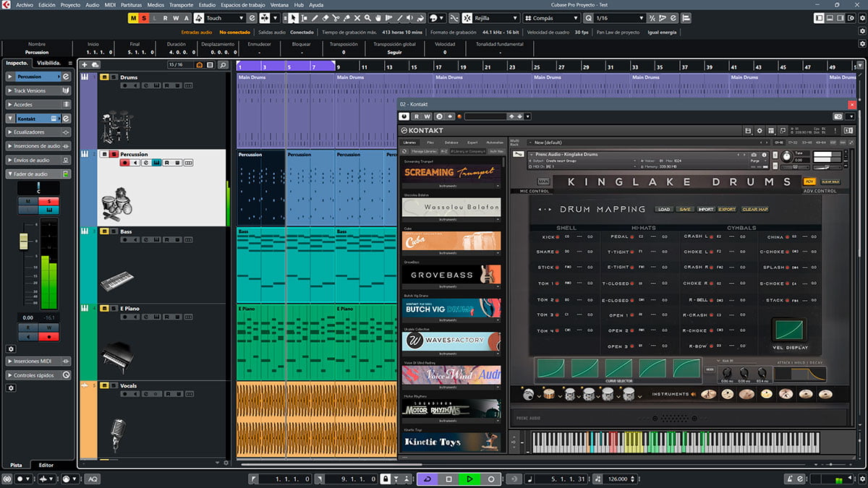Select the Split scissors tool
Screen dimensions: 868x488
[336, 17]
